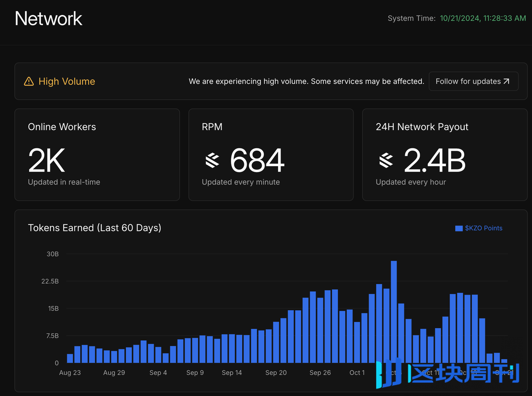Click the first bar above Aug 23
This screenshot has width=532, height=396.
click(x=70, y=358)
